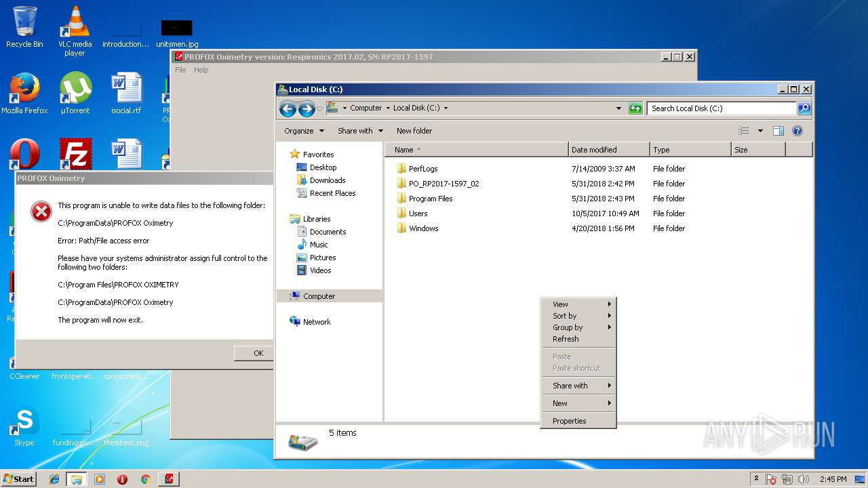Sort by Name column header
868x488 pixels.
pos(476,150)
